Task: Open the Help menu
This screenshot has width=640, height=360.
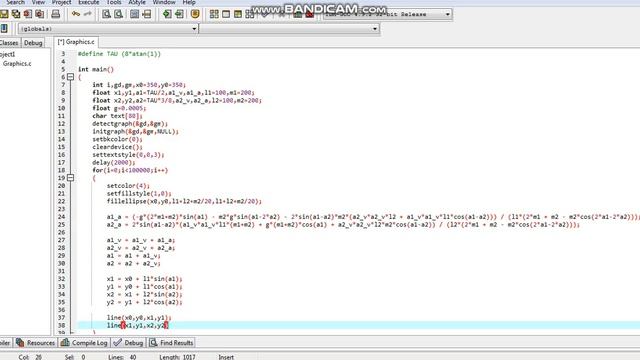Action: tap(189, 2)
